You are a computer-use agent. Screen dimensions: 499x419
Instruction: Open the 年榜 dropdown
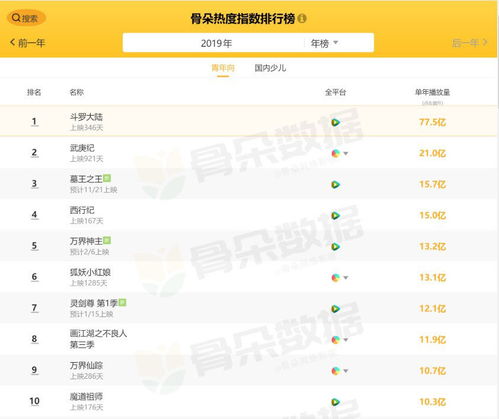(x=324, y=43)
